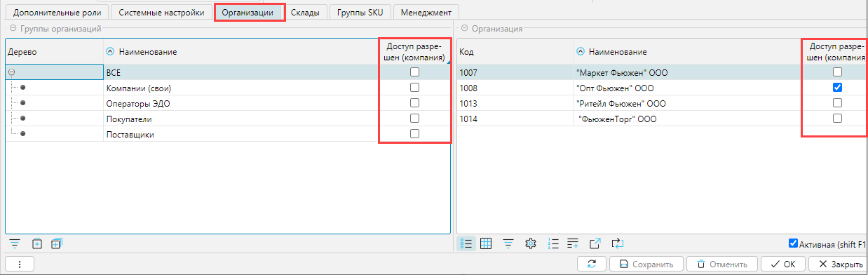Click filter icon under Группы организаций tree

(14, 243)
